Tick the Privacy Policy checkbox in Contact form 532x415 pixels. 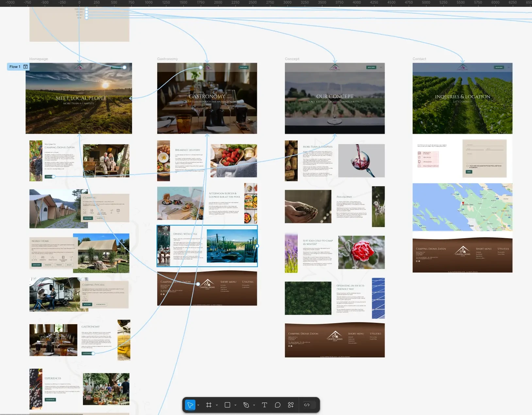(x=467, y=166)
